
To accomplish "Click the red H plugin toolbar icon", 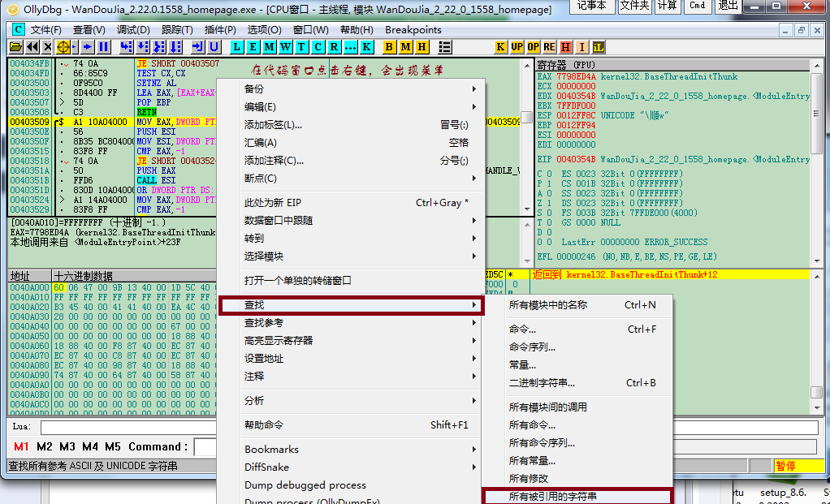I will point(566,47).
